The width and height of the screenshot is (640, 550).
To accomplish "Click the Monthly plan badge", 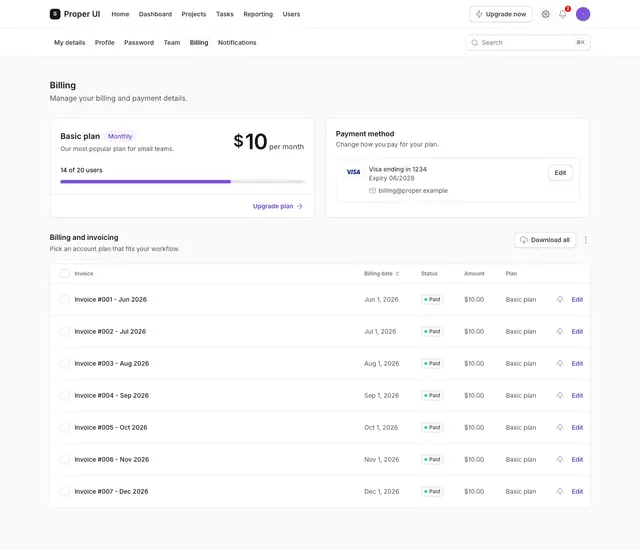I will (x=120, y=136).
